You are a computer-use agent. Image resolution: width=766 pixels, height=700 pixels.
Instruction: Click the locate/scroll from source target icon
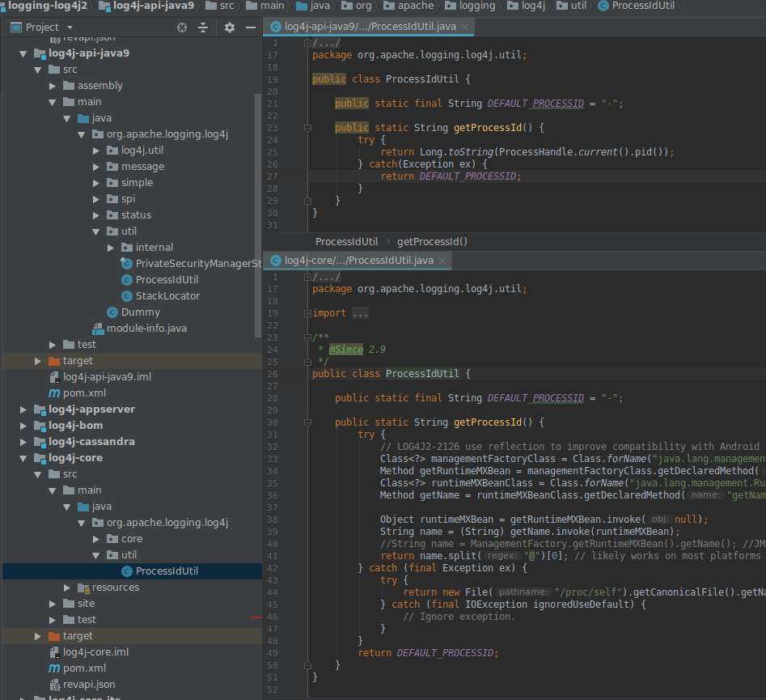(182, 28)
